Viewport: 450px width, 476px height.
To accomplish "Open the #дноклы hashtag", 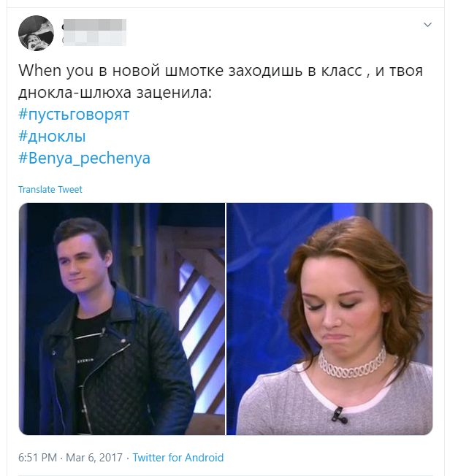I will (x=52, y=137).
